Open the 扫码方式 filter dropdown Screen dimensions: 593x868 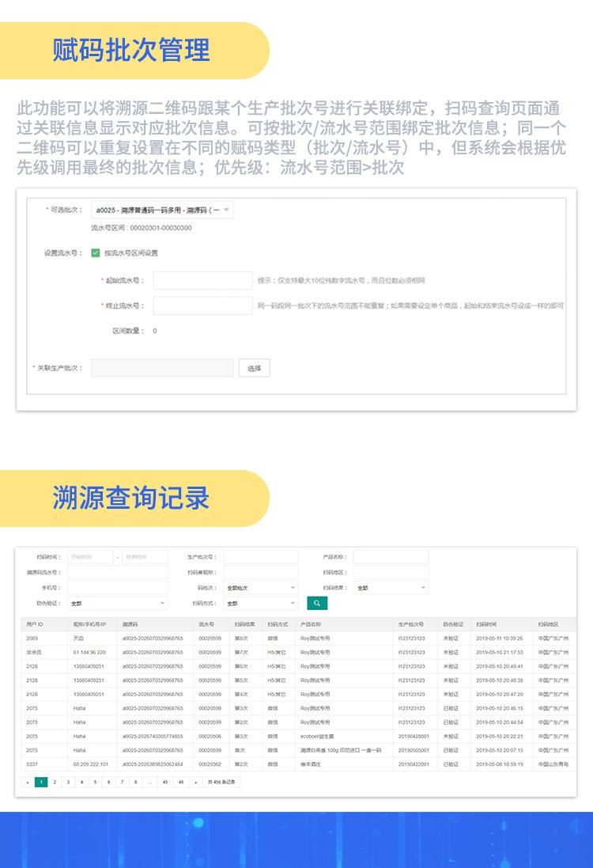click(x=260, y=603)
